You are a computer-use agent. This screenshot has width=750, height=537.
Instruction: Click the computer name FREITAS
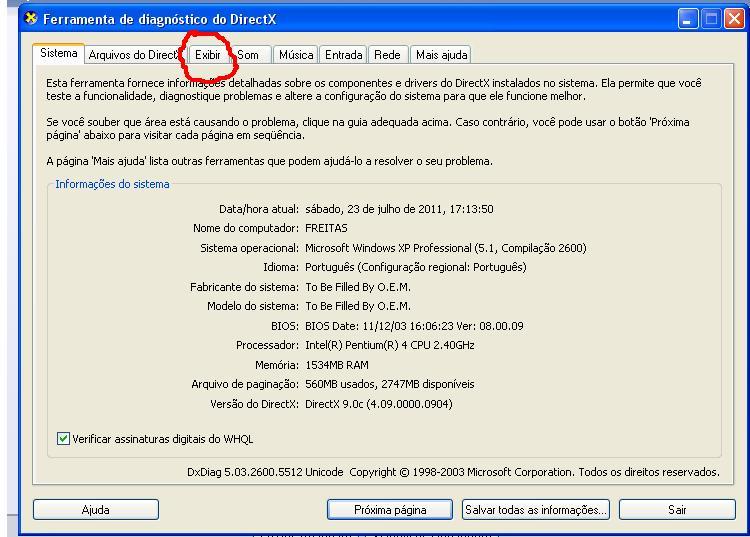pos(326,228)
